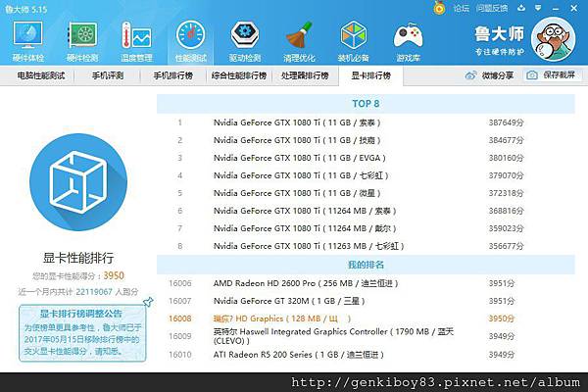The image size is (588, 392).
Task: Click the 微博分享 share button
Action: (489, 75)
